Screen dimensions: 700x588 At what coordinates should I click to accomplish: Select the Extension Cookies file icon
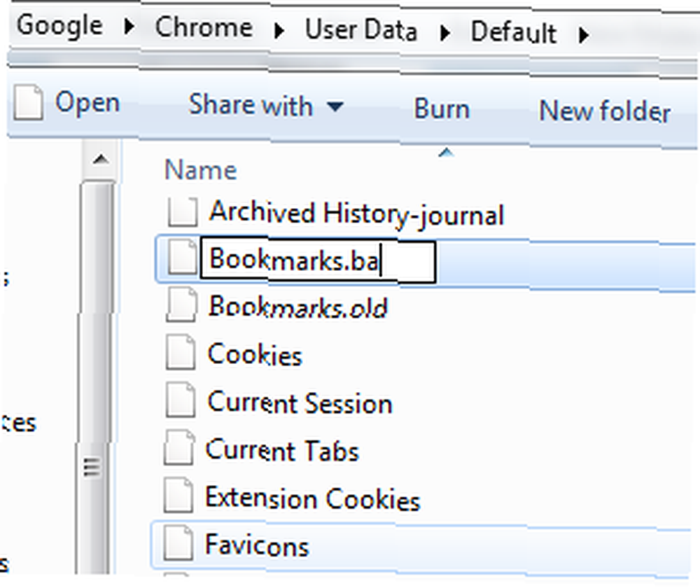pyautogui.click(x=178, y=495)
